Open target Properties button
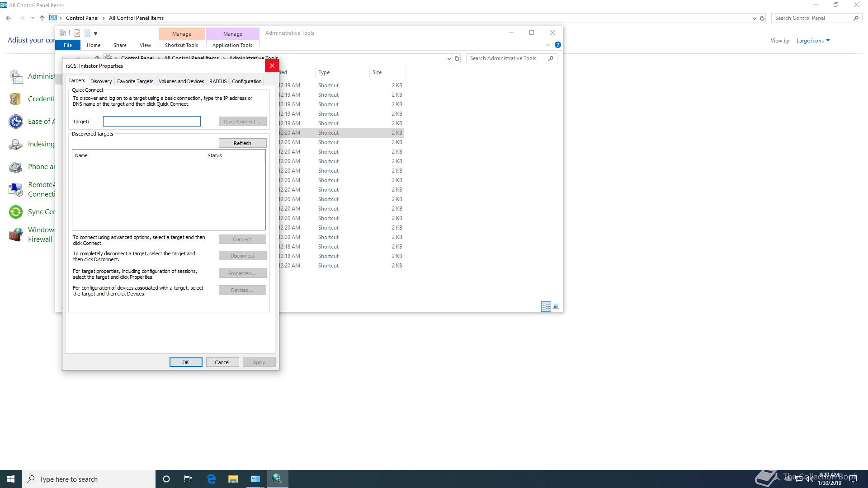The width and height of the screenshot is (868, 488). tap(242, 273)
